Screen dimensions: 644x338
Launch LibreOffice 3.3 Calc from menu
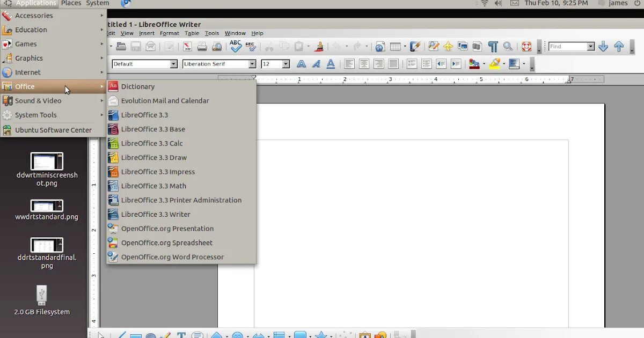pyautogui.click(x=181, y=143)
